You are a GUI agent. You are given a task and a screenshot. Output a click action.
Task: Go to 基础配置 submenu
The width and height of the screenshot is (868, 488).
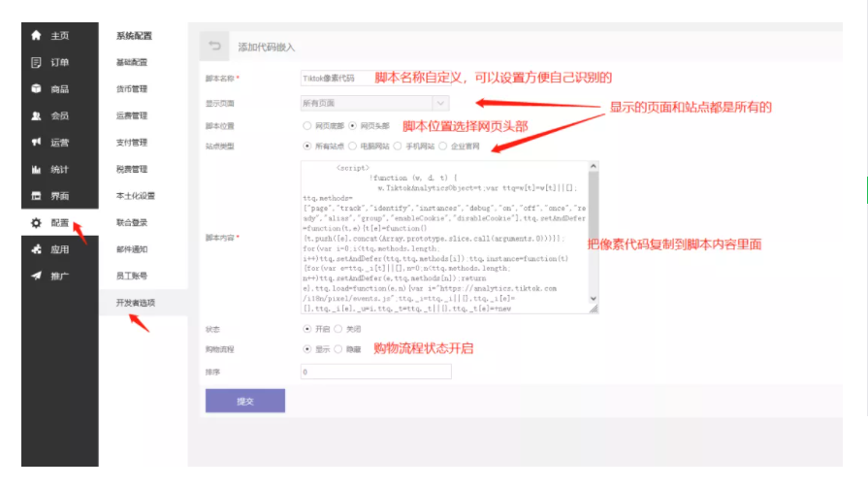click(x=132, y=62)
